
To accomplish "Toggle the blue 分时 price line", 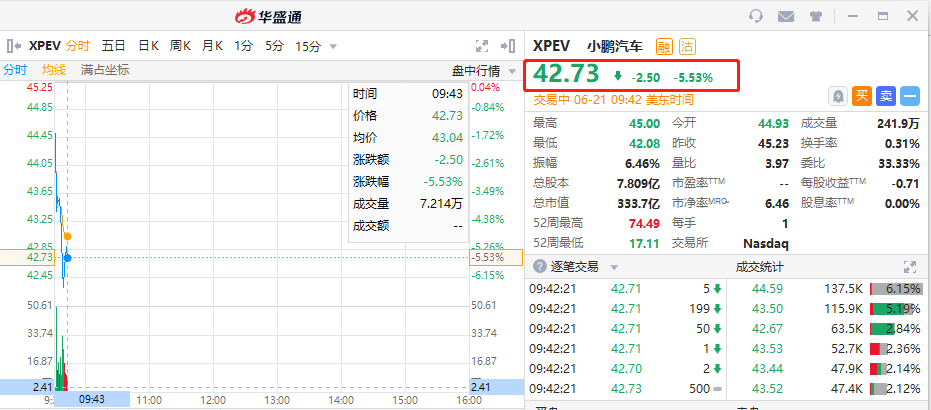I will tap(15, 70).
